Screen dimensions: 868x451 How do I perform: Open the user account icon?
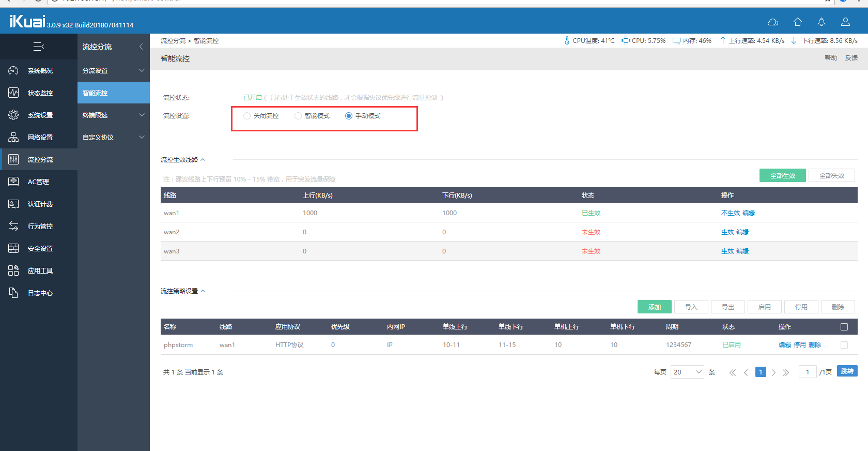point(846,22)
